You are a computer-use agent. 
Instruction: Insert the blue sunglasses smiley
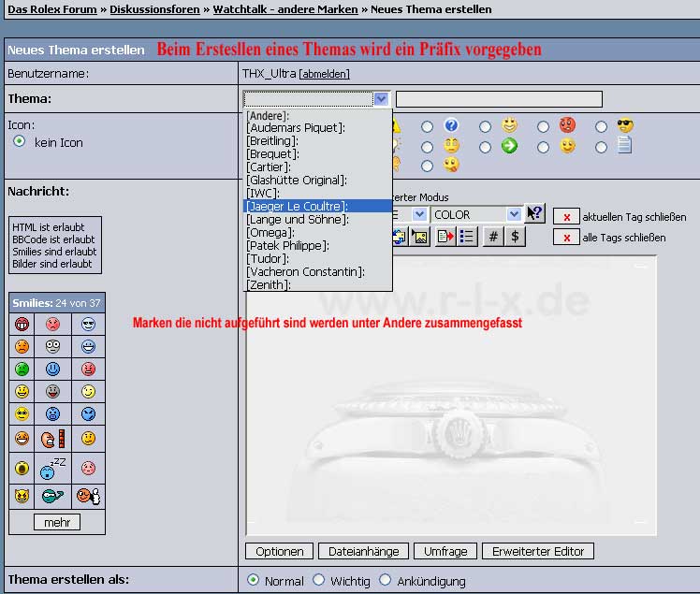(88, 324)
